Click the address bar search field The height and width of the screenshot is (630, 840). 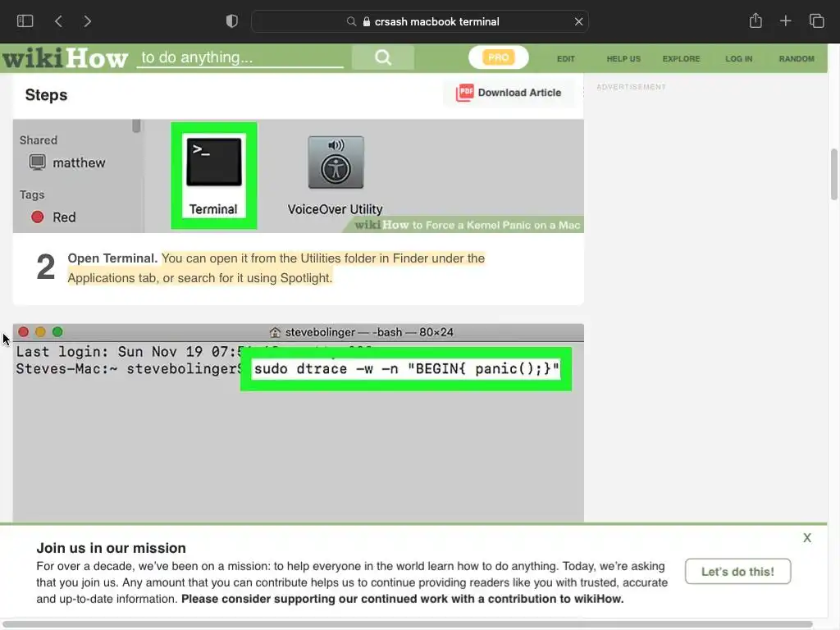[420, 21]
